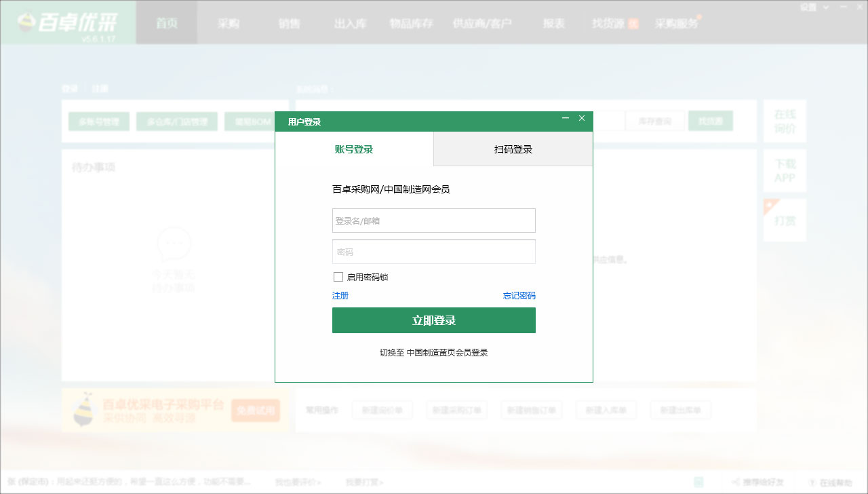Click the green document icon in status bar
The height and width of the screenshot is (494, 868).
tap(698, 482)
